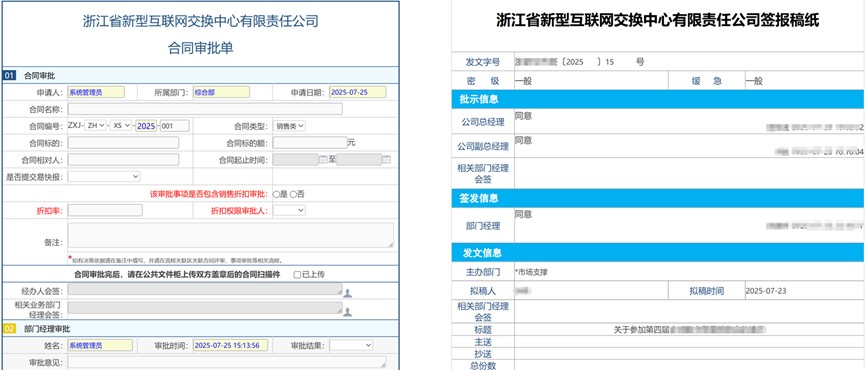865x370 pixels.
Task: Open the contract end date calendar icon
Action: pyautogui.click(x=387, y=160)
